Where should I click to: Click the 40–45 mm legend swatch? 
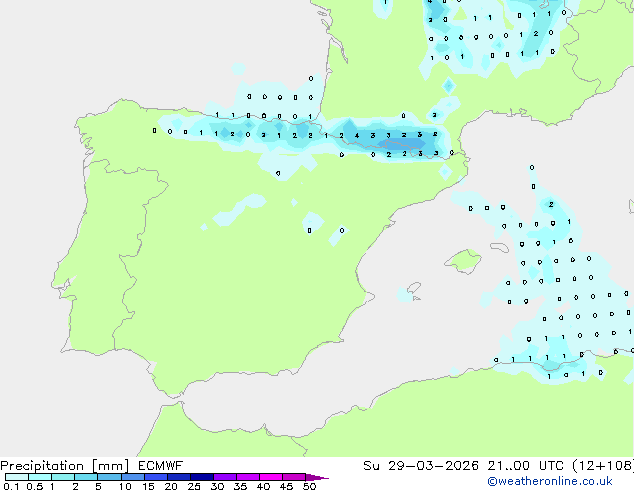[271, 477]
